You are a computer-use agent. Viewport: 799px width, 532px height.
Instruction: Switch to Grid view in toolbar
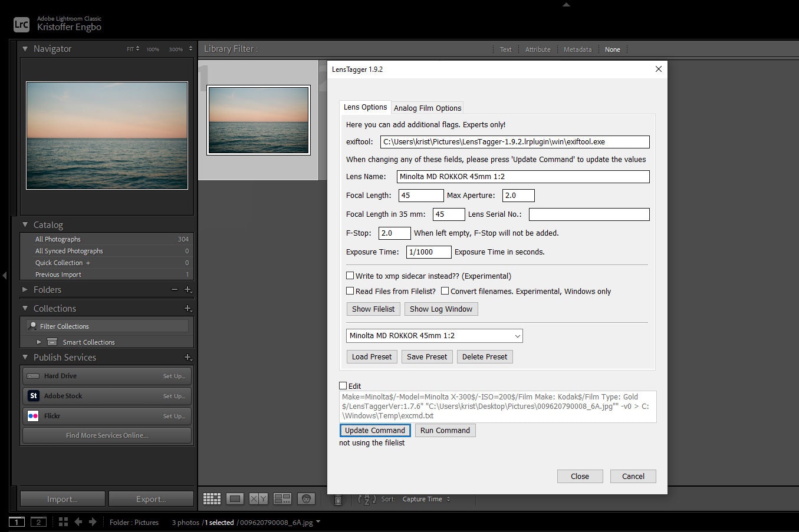[212, 499]
